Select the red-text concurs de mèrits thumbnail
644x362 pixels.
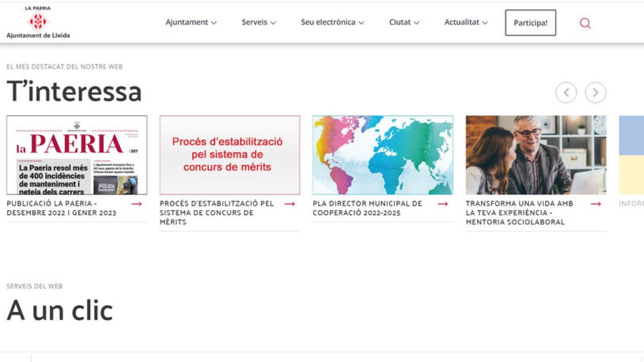pos(230,155)
